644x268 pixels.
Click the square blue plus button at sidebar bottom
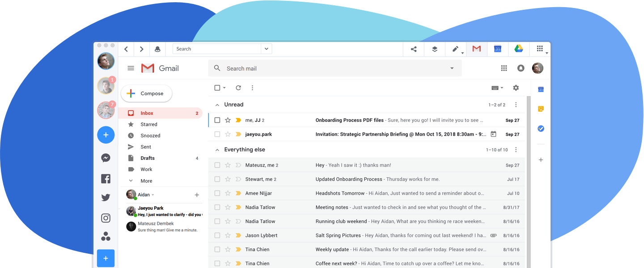tap(106, 258)
